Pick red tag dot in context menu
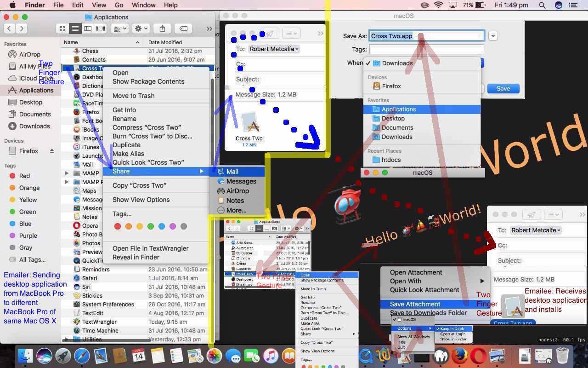Viewport: 588px width, 368px height. (x=117, y=226)
